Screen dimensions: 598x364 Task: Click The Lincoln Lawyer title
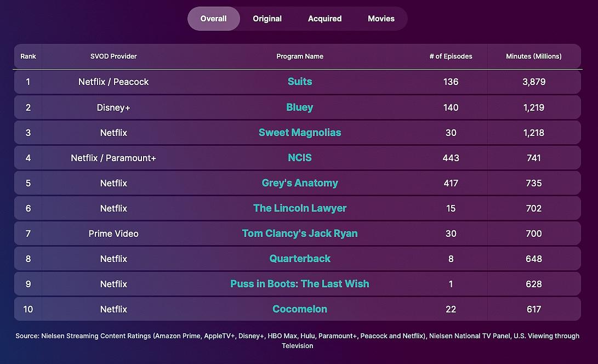[300, 208]
